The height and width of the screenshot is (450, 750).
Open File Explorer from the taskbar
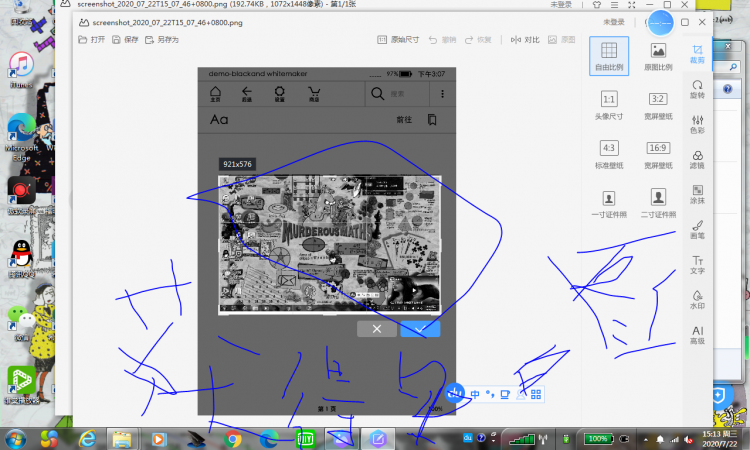pyautogui.click(x=122, y=439)
